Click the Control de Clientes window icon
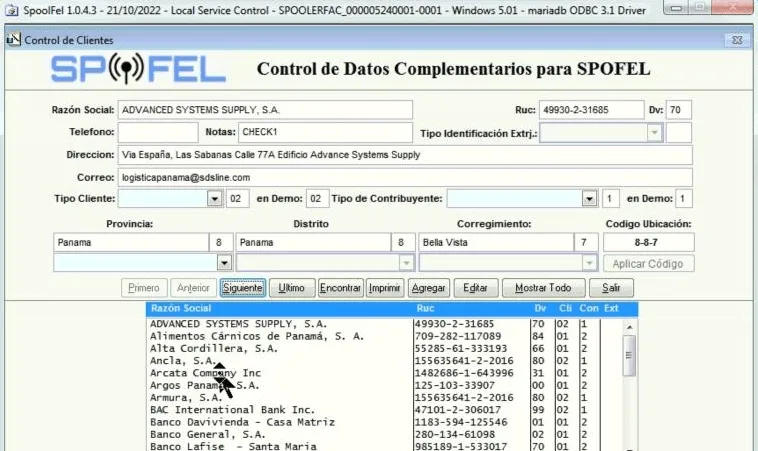The width and height of the screenshot is (758, 451). click(x=14, y=40)
